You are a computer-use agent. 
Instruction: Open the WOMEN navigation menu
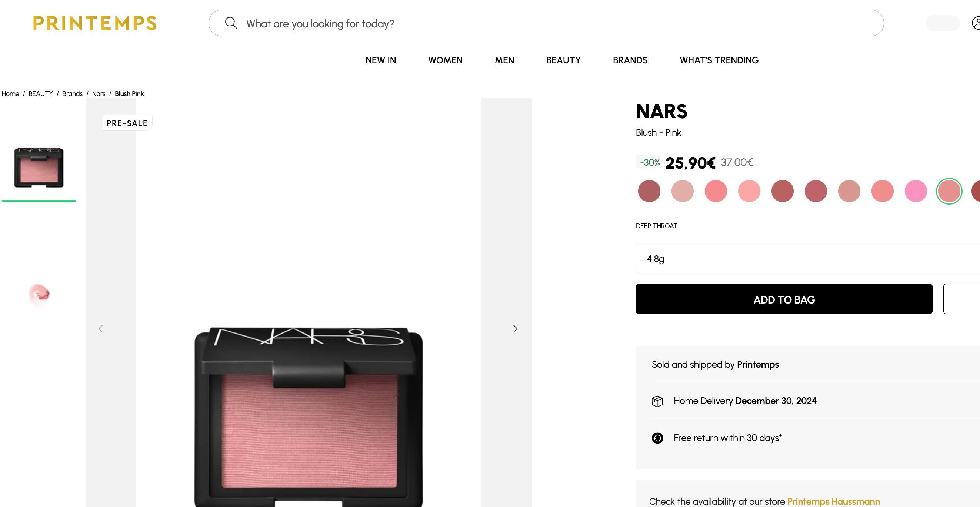445,60
